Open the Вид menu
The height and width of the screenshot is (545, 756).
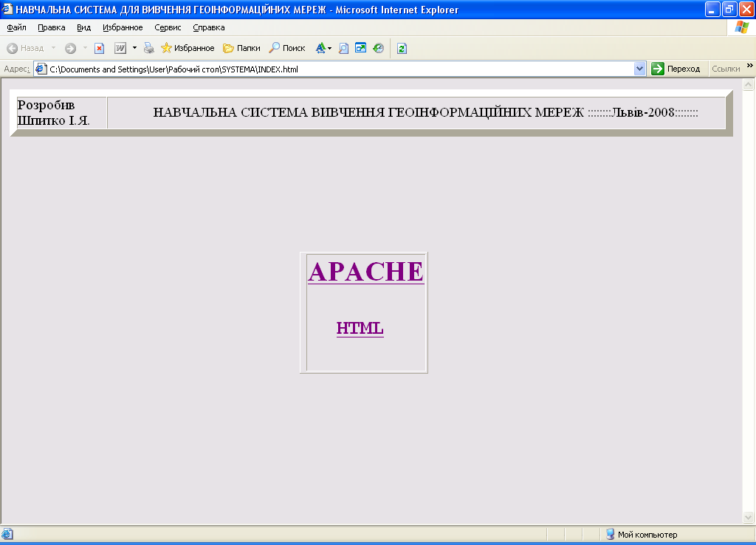pos(84,27)
